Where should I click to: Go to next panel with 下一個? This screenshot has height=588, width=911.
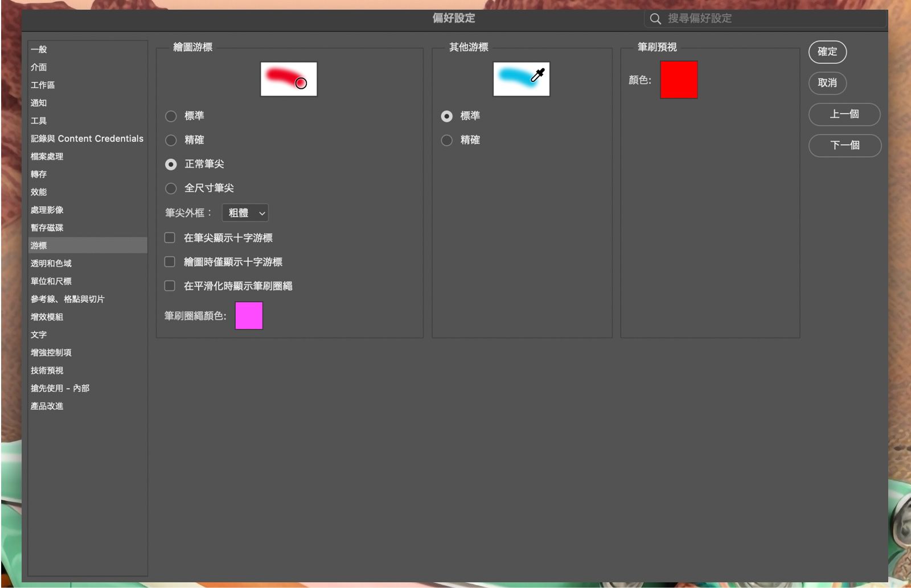tap(845, 146)
